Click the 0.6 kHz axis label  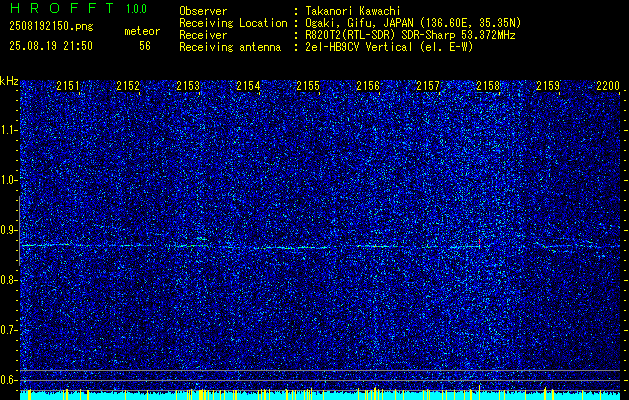9,380
